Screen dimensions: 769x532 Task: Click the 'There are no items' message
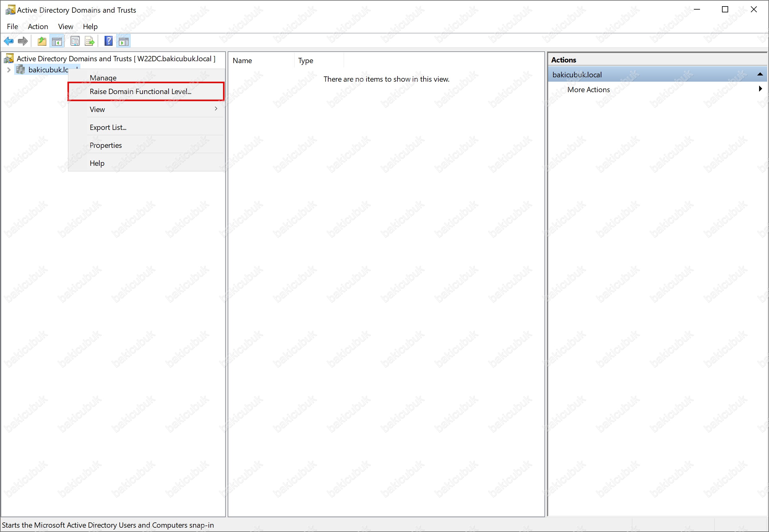click(x=386, y=79)
